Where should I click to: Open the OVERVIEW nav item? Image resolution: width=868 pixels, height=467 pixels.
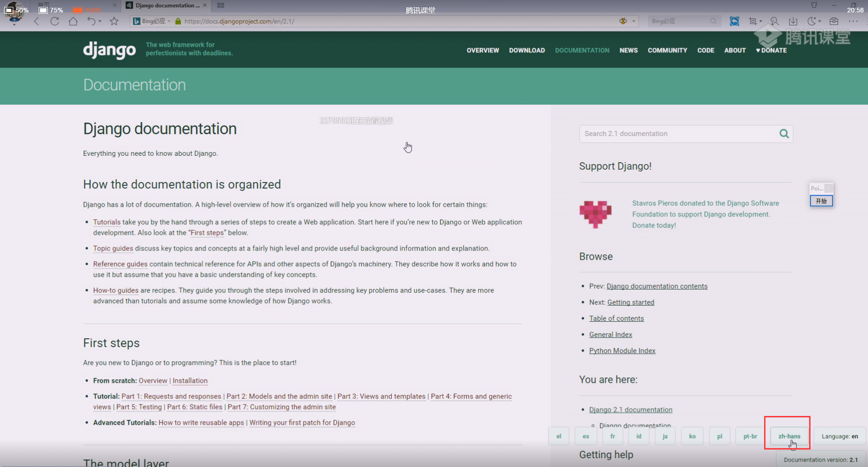[483, 51]
